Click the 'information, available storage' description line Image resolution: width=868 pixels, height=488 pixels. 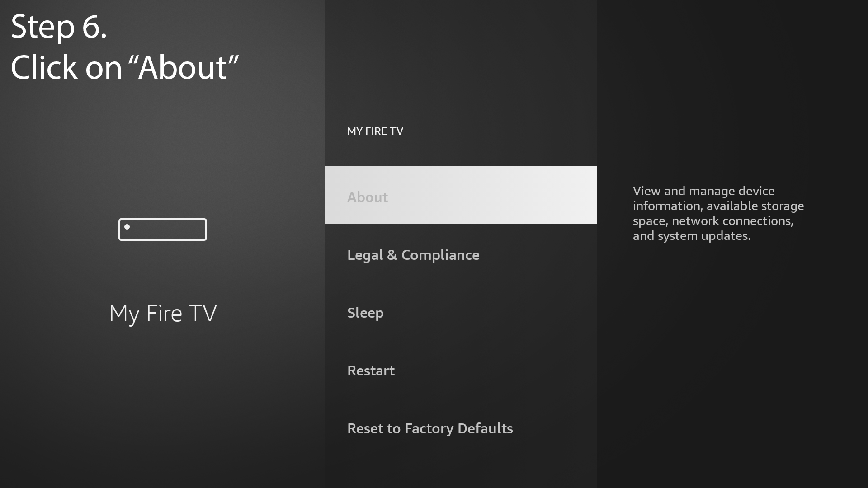pos(718,206)
